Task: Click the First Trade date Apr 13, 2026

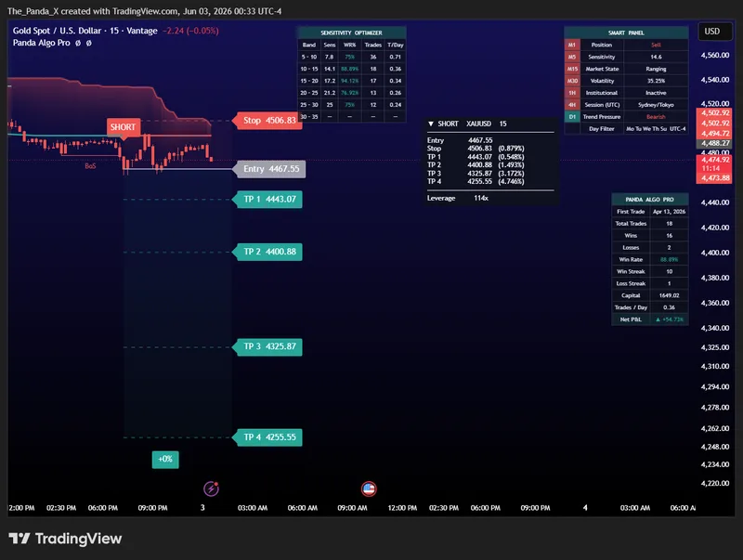Action: coord(669,212)
